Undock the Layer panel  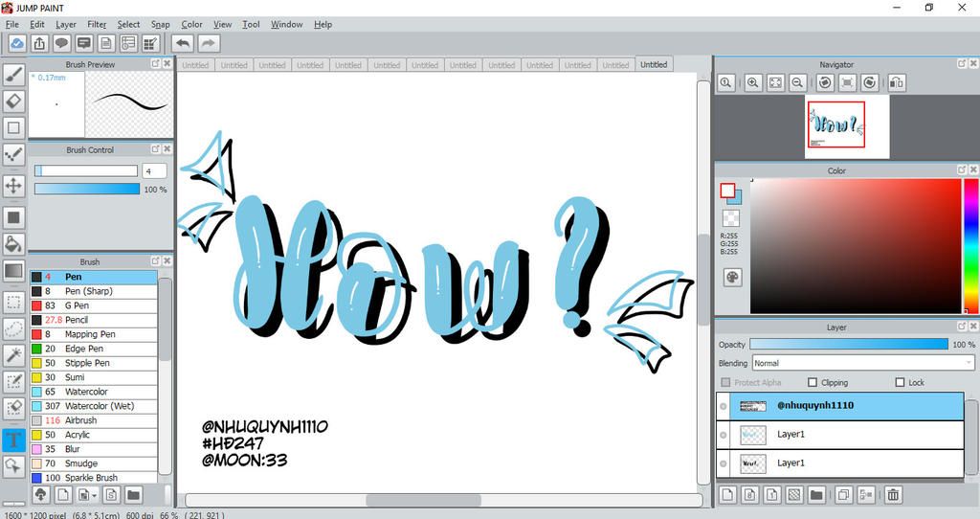[962, 327]
